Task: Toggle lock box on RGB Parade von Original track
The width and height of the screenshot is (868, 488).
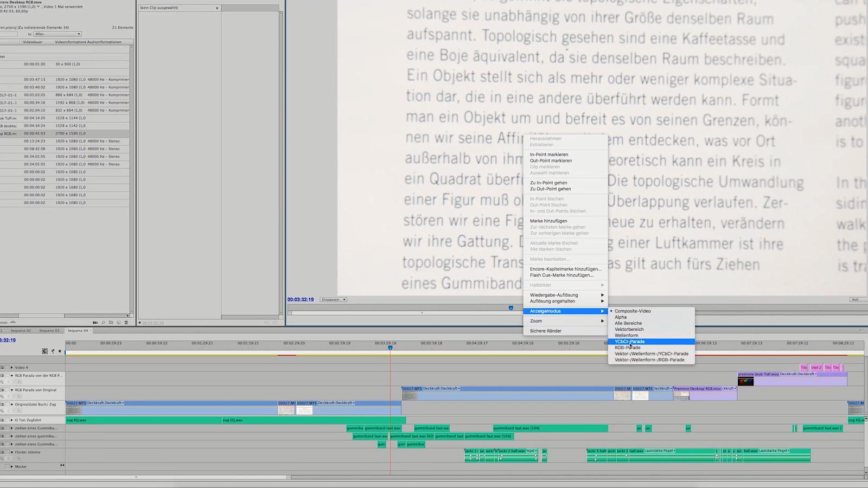Action: (x=7, y=390)
